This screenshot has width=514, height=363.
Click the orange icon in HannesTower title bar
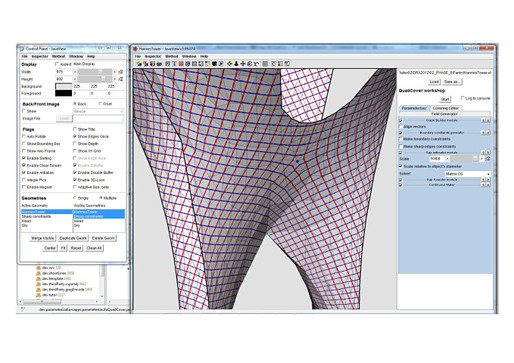point(135,49)
